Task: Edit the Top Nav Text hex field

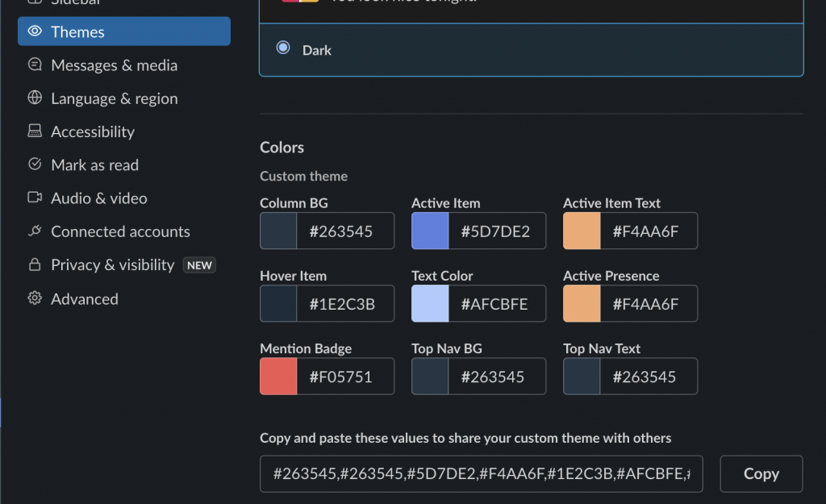Action: [x=649, y=376]
